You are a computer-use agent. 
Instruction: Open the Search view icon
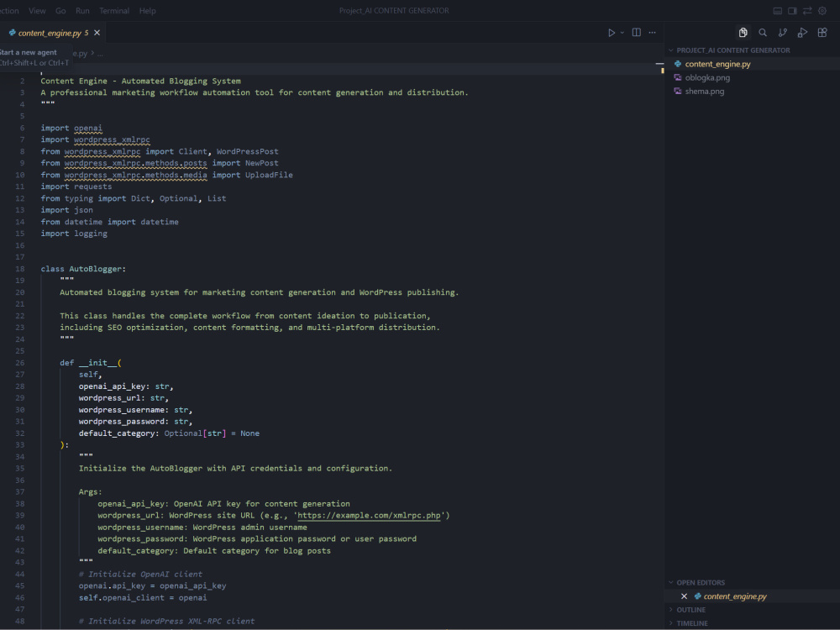762,31
